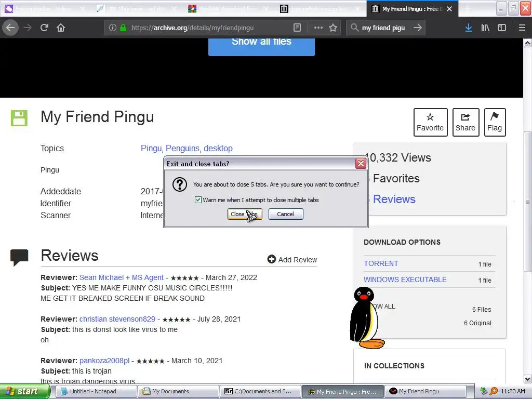
Task: Switch to the WinRAR download tab
Action: pyautogui.click(x=229, y=9)
